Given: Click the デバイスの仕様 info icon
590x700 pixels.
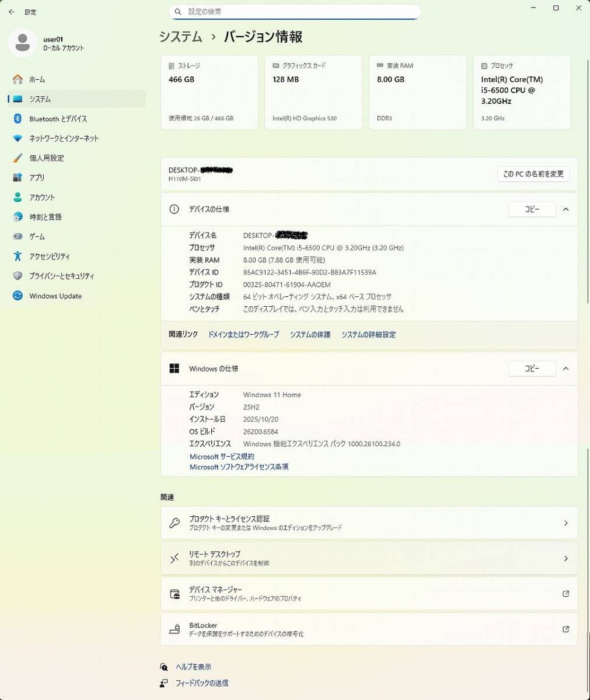Looking at the screenshot, I should pos(174,209).
